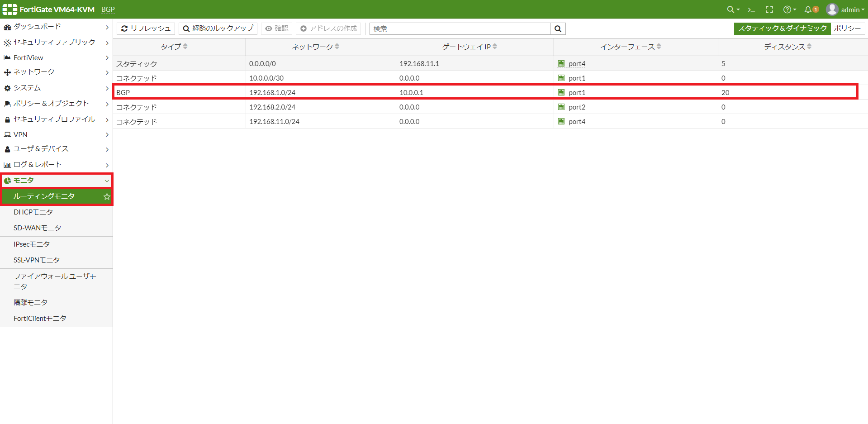
Task: Expand the ユーザ＆デバイス menu
Action: tap(56, 149)
